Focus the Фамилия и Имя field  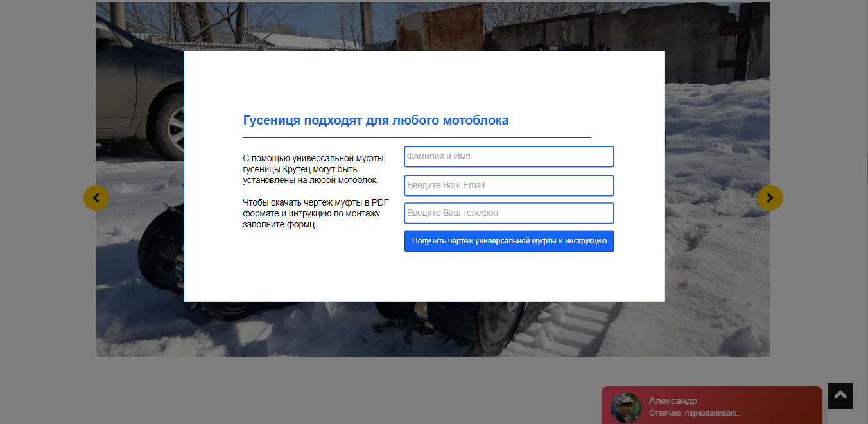[509, 157]
